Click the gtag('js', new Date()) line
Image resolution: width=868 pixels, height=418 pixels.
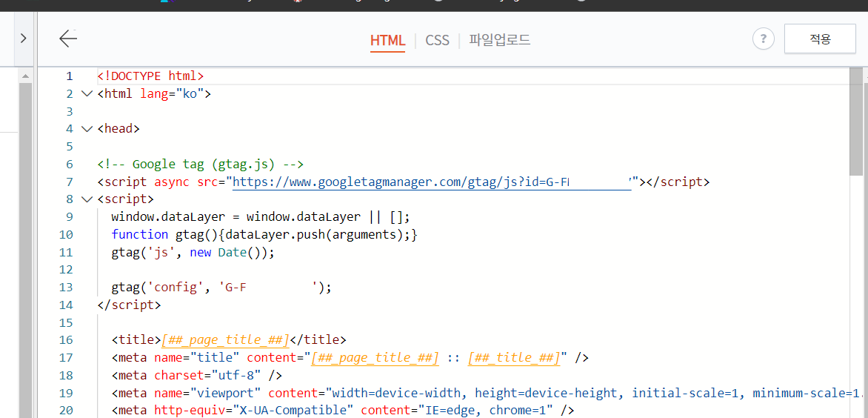193,253
